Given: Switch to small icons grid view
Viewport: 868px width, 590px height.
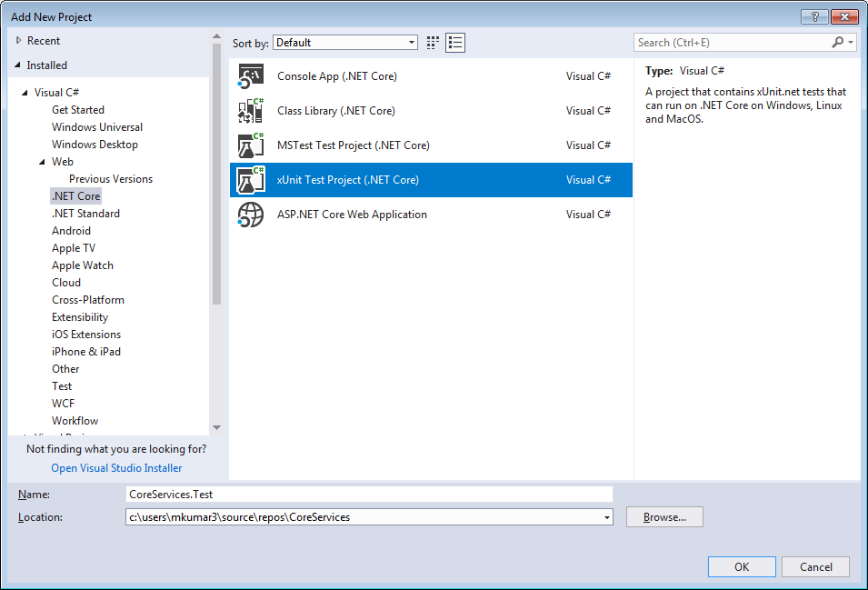Looking at the screenshot, I should click(433, 43).
